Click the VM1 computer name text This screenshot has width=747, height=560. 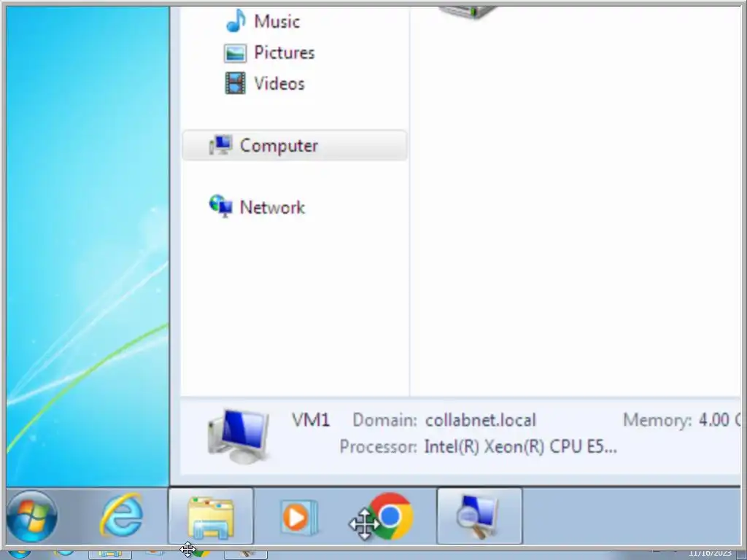[311, 419]
